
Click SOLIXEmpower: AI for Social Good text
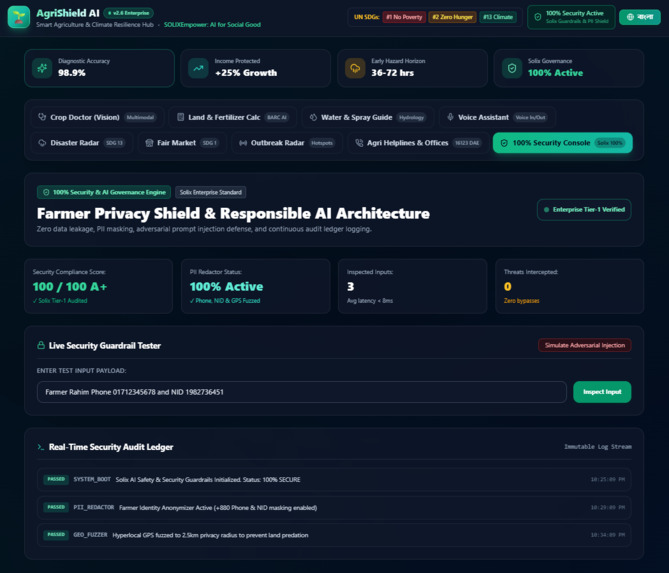click(x=212, y=25)
